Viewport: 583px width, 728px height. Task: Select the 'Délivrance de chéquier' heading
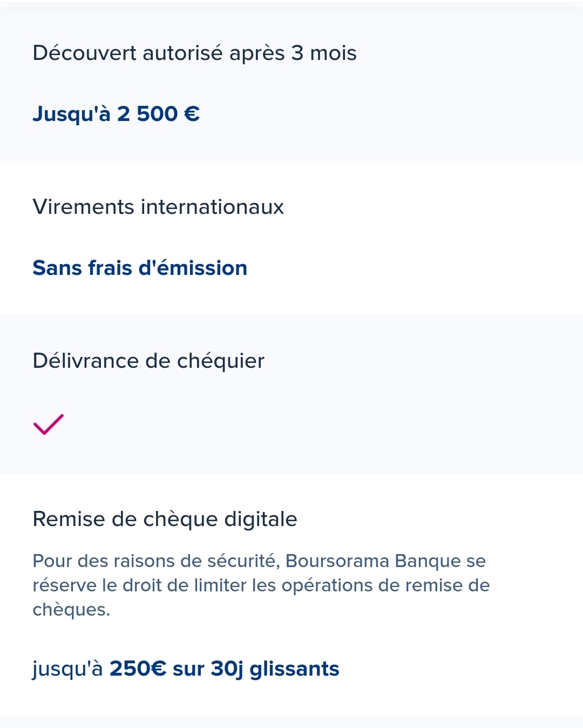(148, 361)
